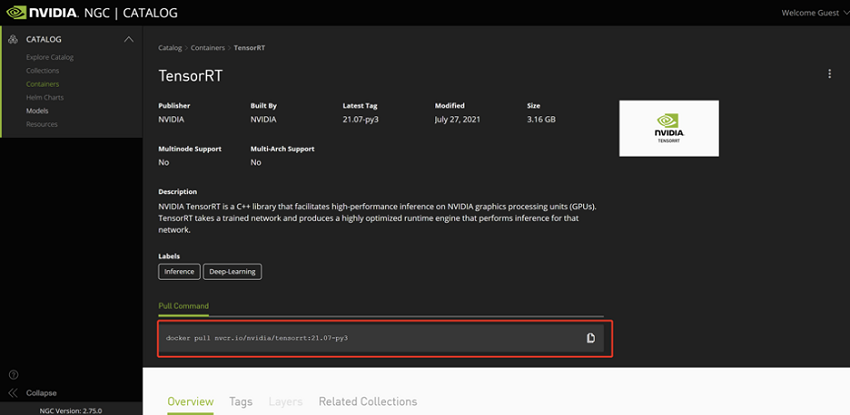This screenshot has height=415, width=850.
Task: Switch to the Related Collections tab
Action: pyautogui.click(x=368, y=402)
